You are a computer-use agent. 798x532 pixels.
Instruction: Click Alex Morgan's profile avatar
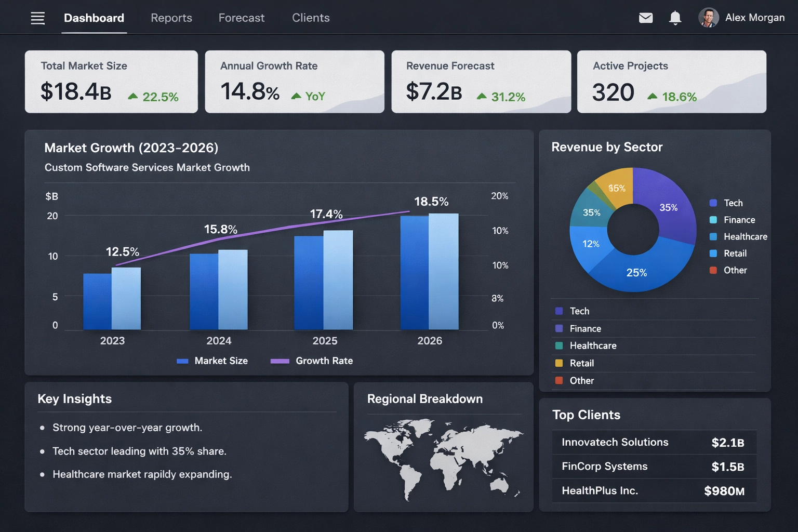point(708,17)
